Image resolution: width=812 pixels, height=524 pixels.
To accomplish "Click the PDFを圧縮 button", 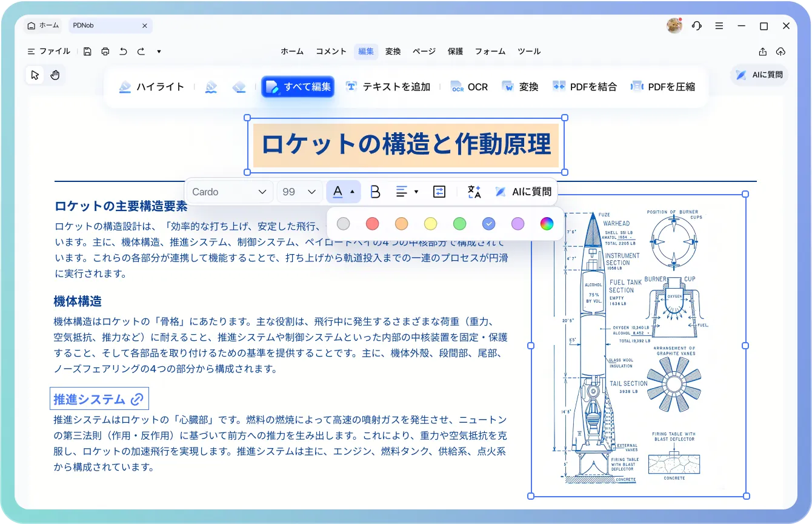I will (x=662, y=87).
